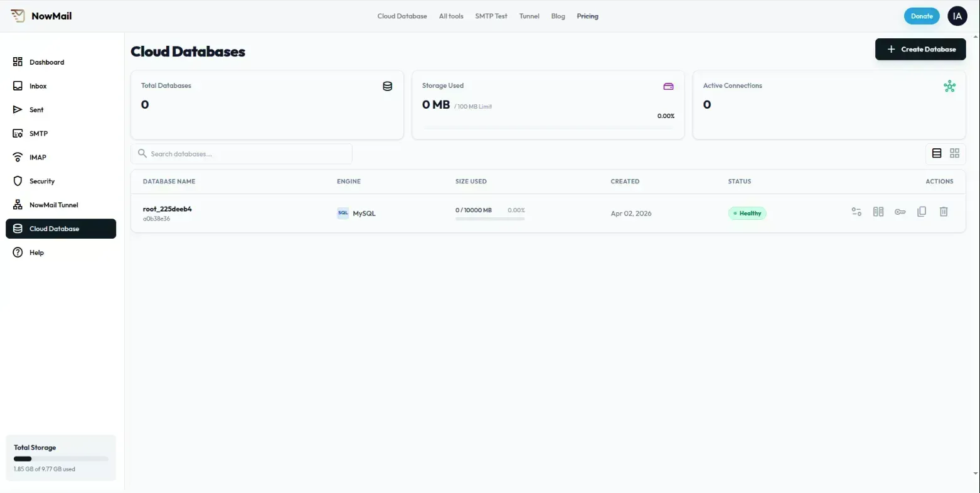Go to Inbox in the sidebar
Viewport: 980px width, 493px height.
point(38,86)
